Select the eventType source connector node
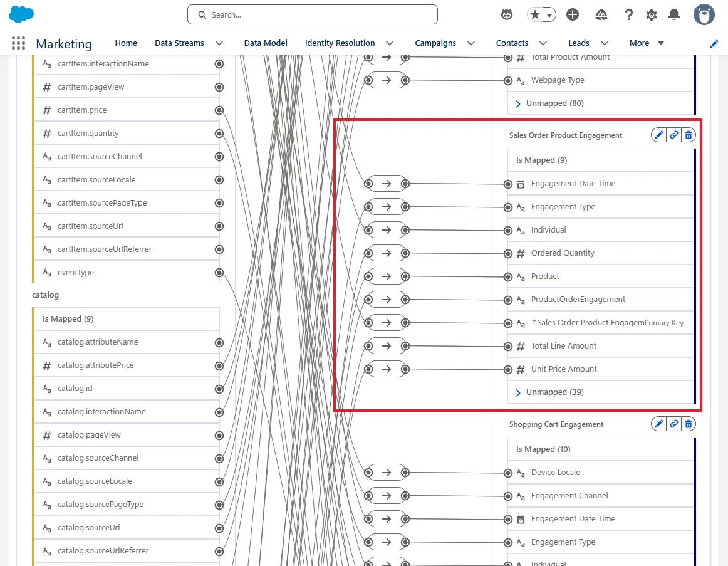 219,273
